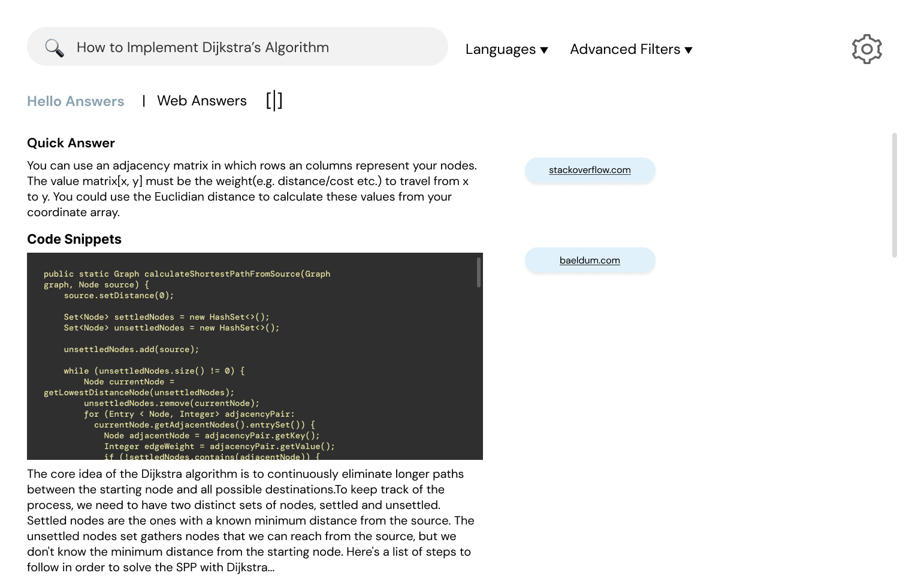Click the paragraph starting 'You can use an adjacency matrix'
The height and width of the screenshot is (588, 906).
(252, 189)
